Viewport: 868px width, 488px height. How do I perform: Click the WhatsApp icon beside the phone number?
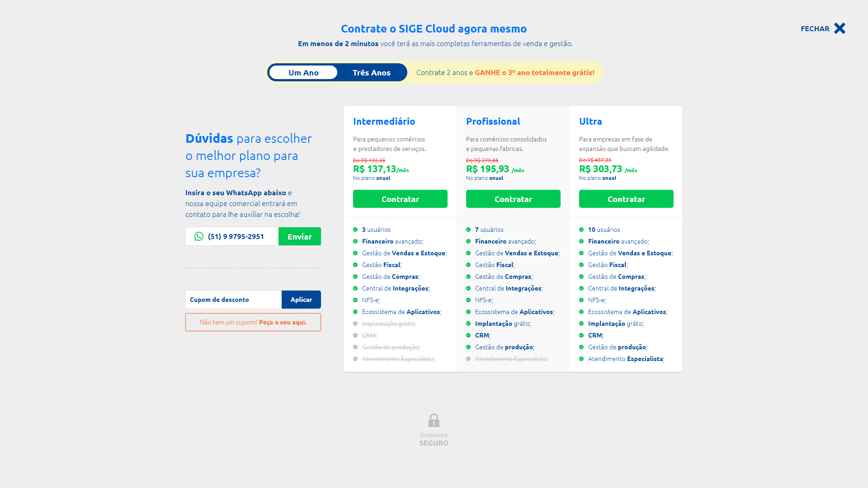tap(199, 236)
